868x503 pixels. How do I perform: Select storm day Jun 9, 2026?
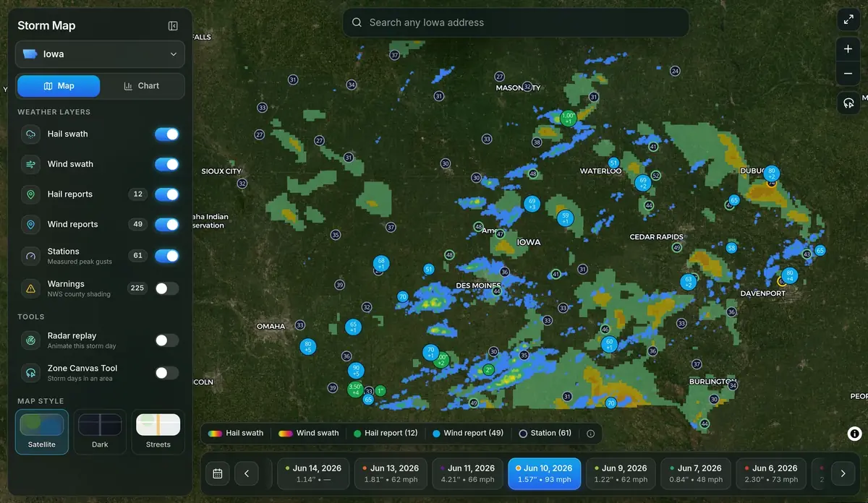click(x=621, y=473)
